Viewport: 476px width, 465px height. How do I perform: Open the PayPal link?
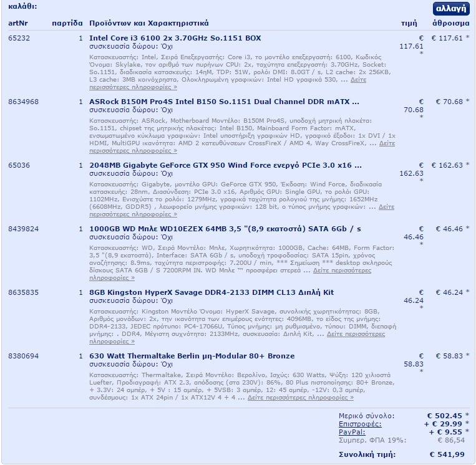pos(352,432)
